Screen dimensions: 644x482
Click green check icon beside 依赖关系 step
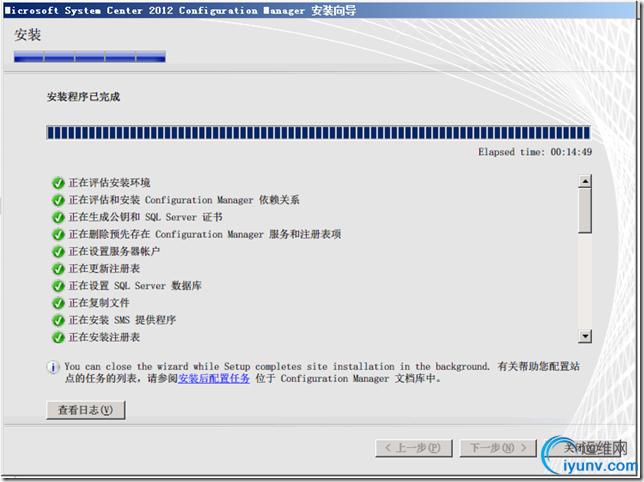click(58, 200)
